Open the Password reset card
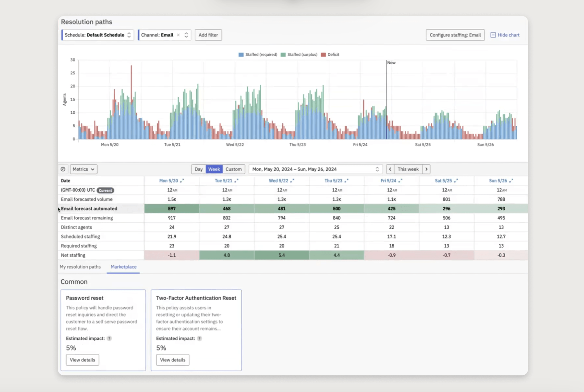Viewport: 584px width, 392px height. [103, 330]
